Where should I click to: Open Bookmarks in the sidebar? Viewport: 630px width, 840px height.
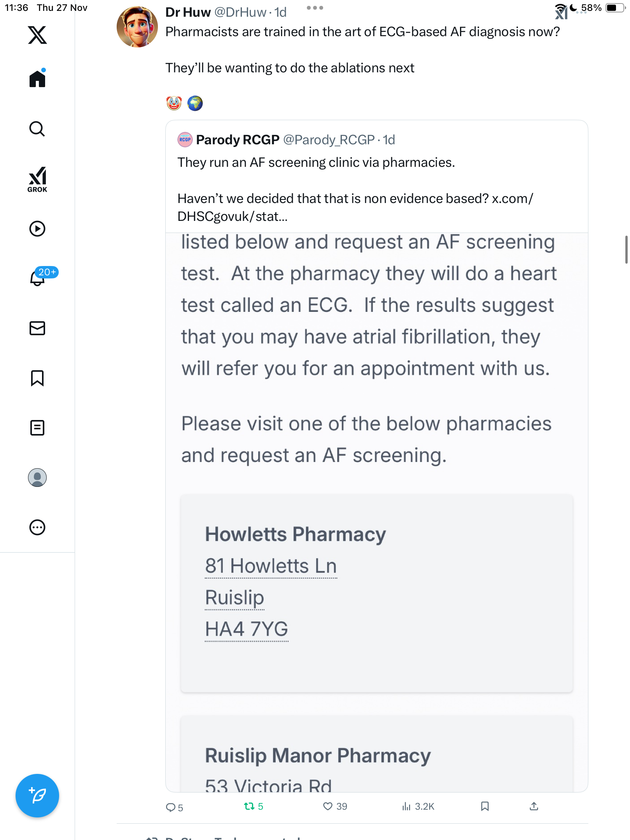pos(37,378)
